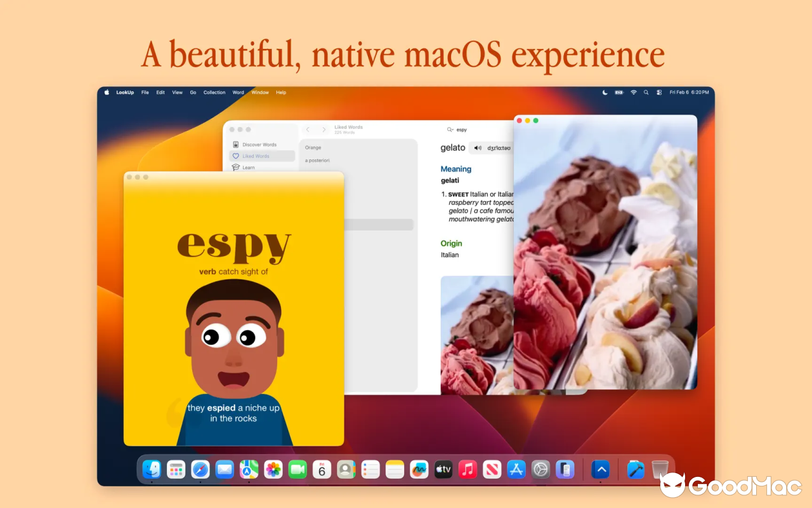Open the Go menu

(193, 93)
